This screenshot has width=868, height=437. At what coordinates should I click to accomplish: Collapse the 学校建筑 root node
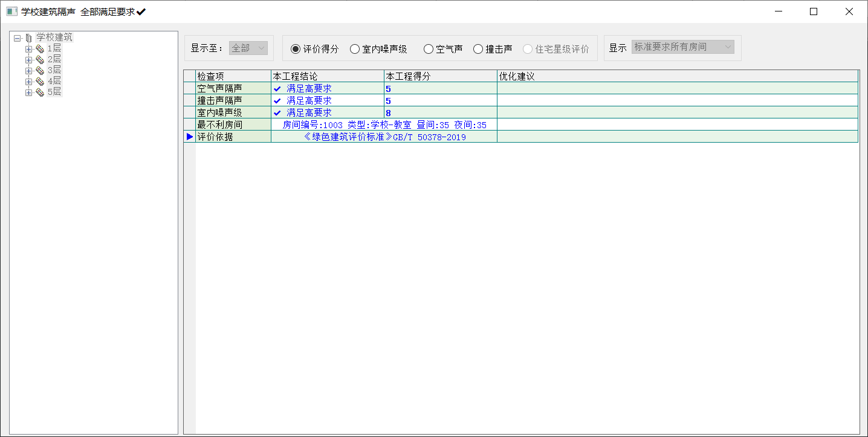pyautogui.click(x=18, y=37)
